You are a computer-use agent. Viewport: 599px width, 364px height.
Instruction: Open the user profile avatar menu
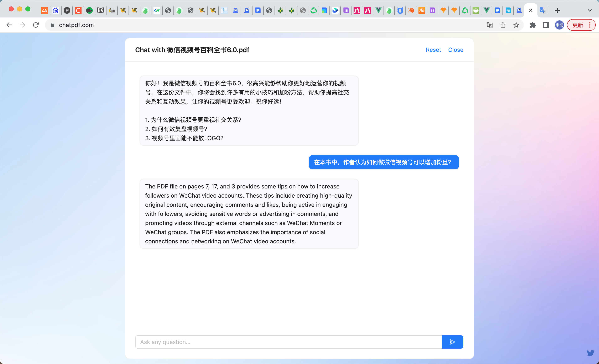tap(559, 25)
